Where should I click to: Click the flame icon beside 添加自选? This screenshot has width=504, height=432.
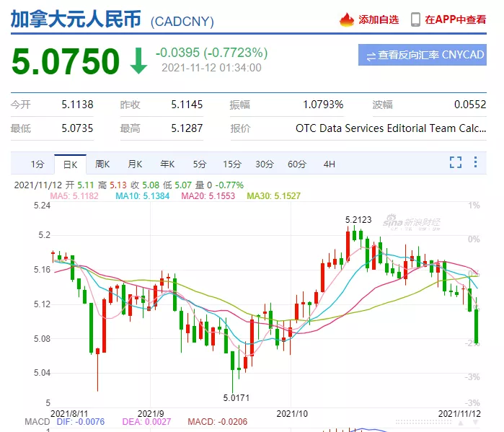tap(348, 20)
